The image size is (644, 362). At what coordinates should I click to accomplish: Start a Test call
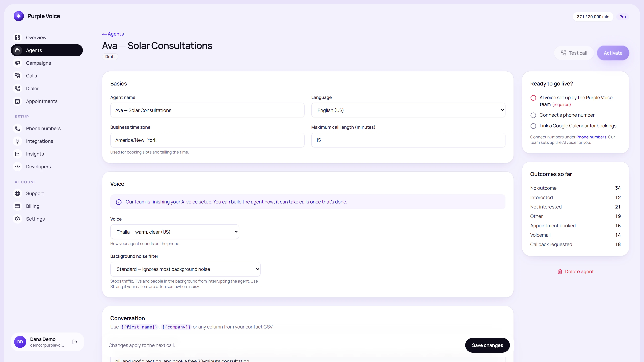coord(574,53)
